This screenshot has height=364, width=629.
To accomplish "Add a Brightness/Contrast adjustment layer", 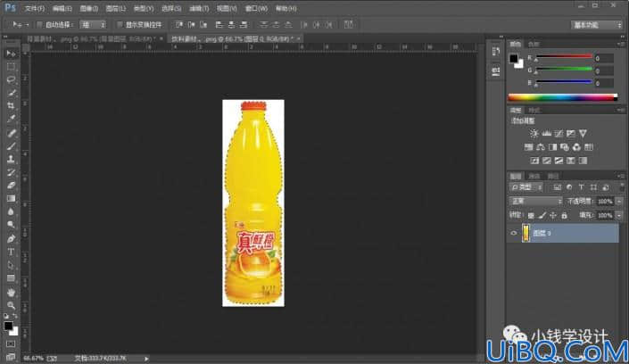I will tap(534, 133).
